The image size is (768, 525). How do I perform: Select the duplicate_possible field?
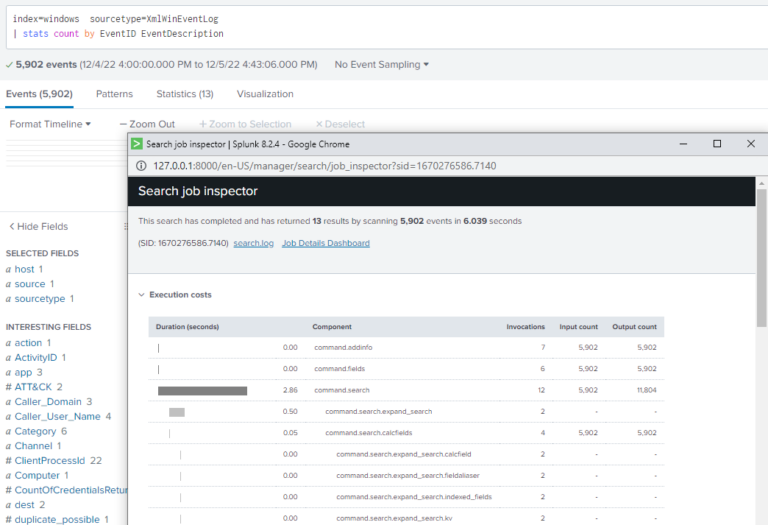tap(57, 519)
